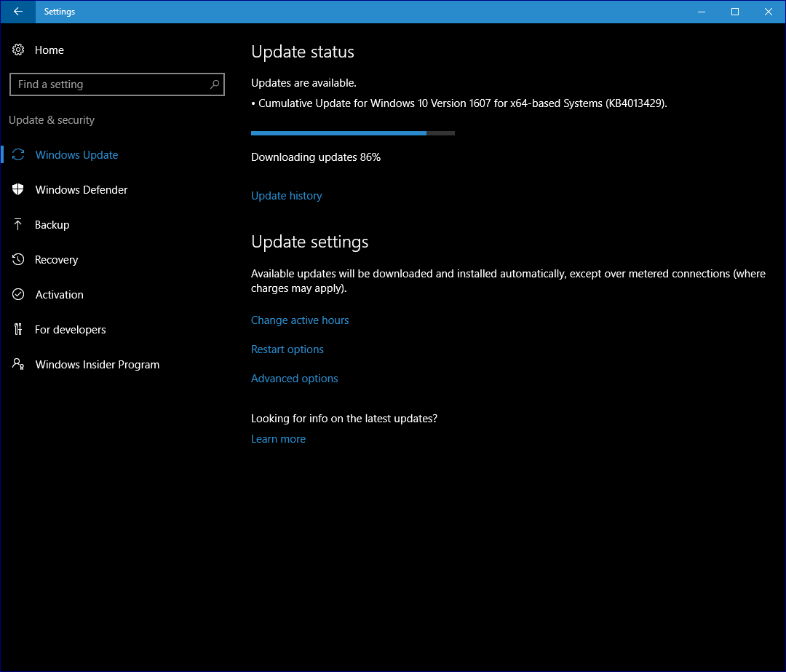The height and width of the screenshot is (672, 786).
Task: Click the Backup upload arrow icon
Action: click(x=18, y=225)
